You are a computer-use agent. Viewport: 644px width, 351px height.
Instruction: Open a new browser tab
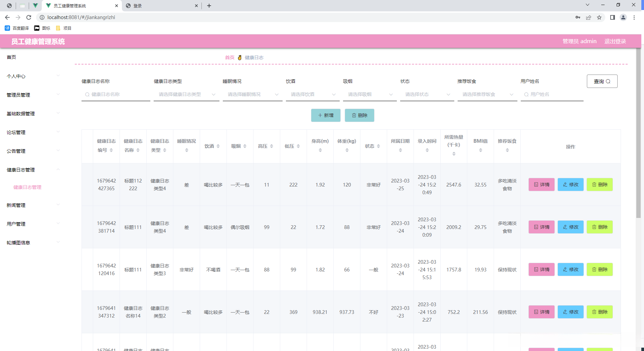[x=209, y=6]
